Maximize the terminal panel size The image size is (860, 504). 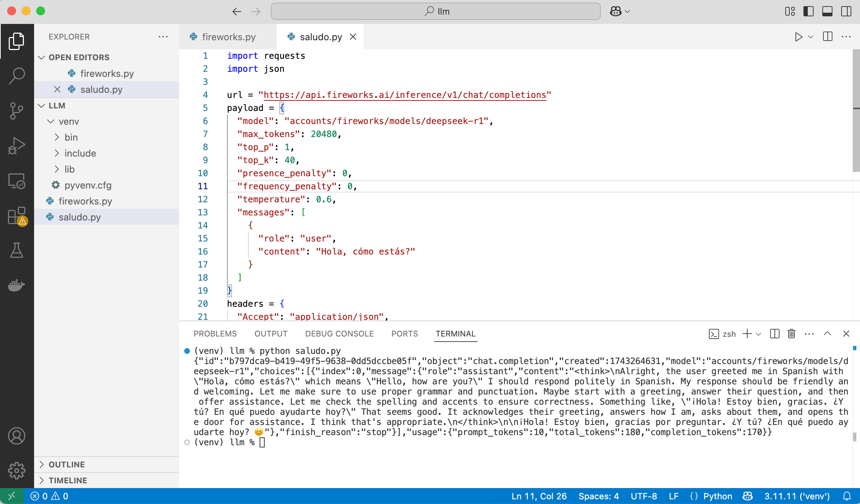[x=827, y=334]
